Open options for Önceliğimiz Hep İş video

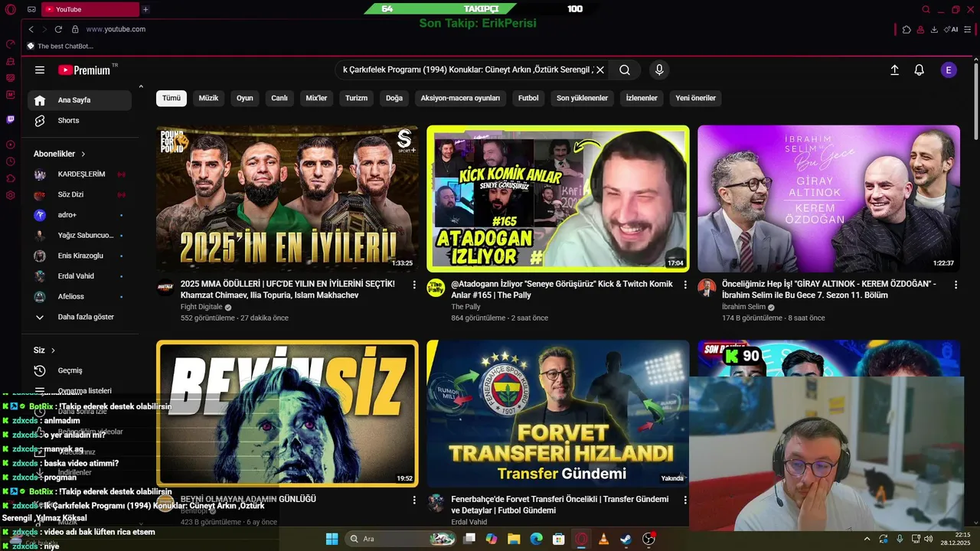(955, 285)
